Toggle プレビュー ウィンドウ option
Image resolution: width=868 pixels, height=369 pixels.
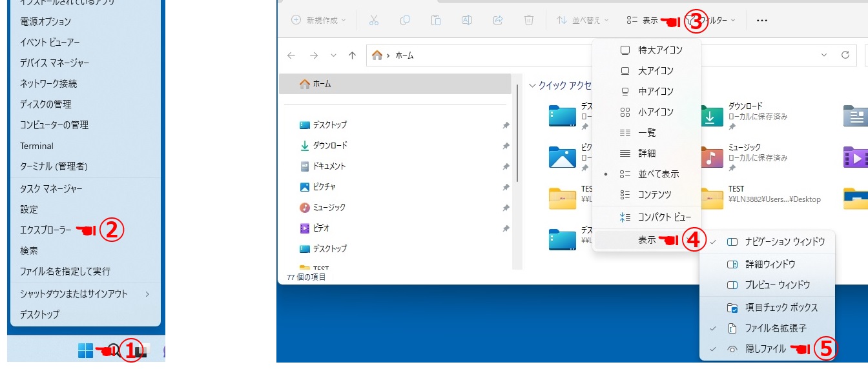[x=768, y=284]
